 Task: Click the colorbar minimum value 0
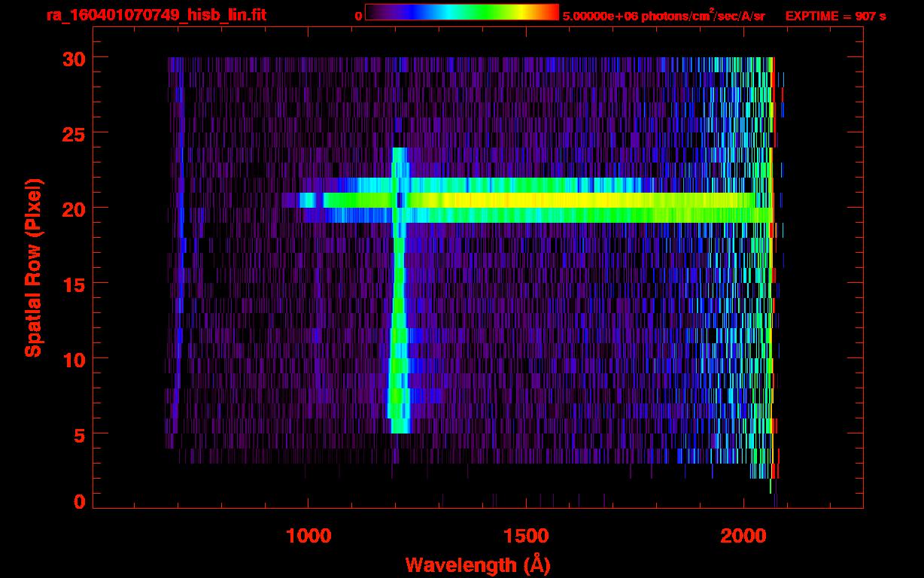358,16
